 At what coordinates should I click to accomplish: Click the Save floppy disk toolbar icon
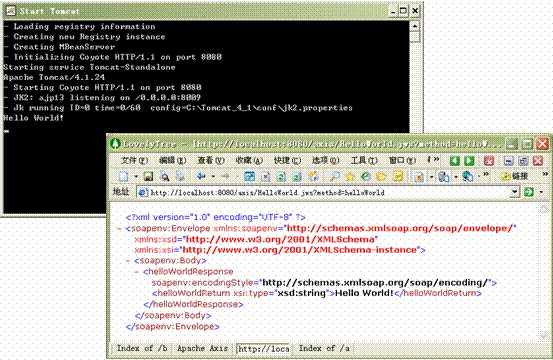tap(148, 176)
